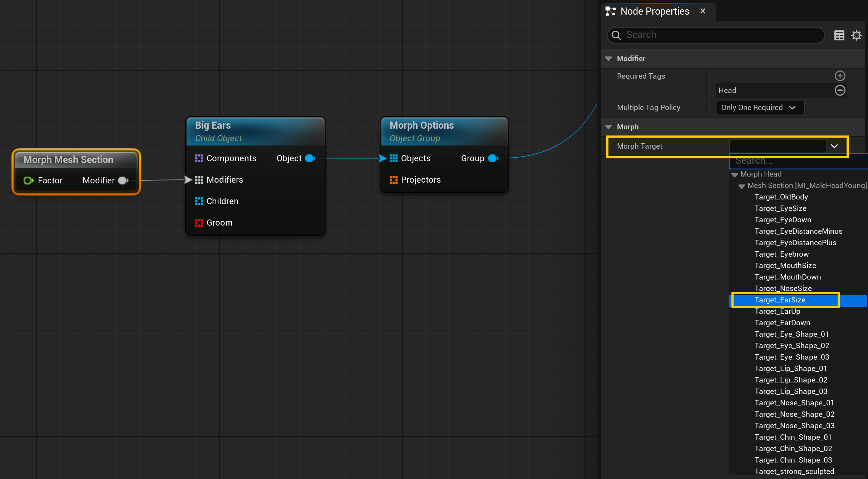
Task: Click the Projectors pin on Morph Options
Action: [x=393, y=180]
